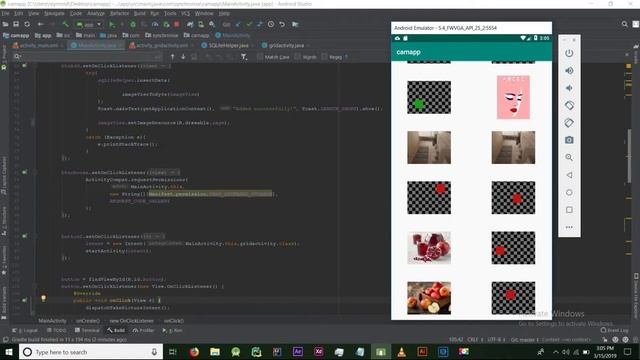The image size is (640, 360).
Task: Click the VCS history clock icon
Action: pyautogui.click(x=271, y=24)
